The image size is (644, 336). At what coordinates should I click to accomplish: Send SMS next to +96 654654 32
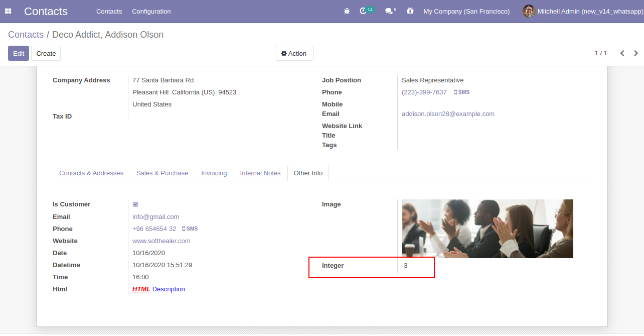pos(190,229)
